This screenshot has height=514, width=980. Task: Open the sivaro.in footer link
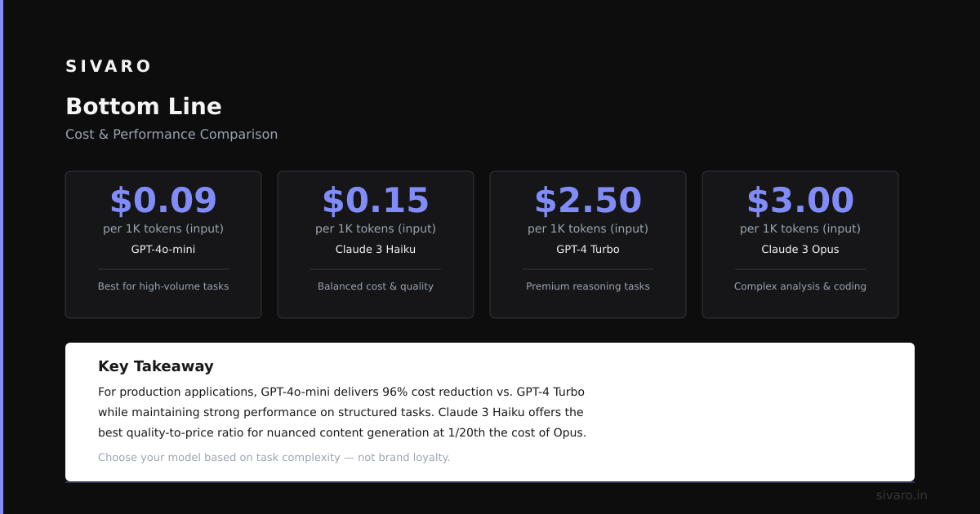902,495
